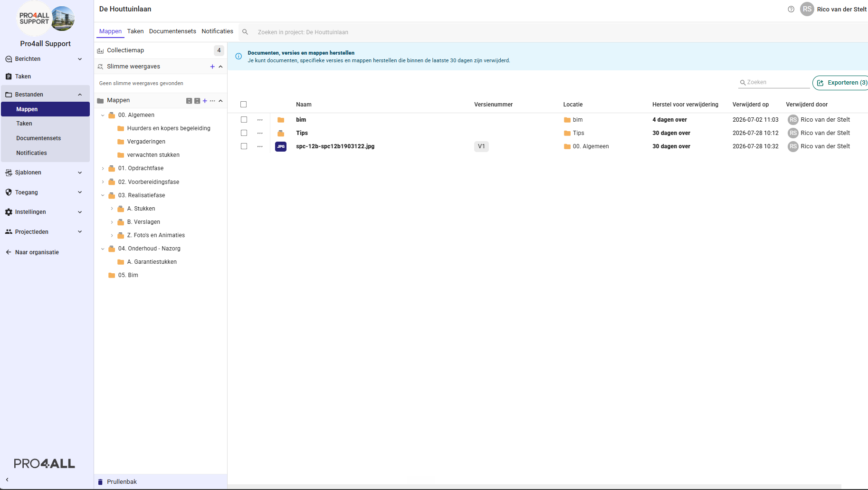The height and width of the screenshot is (490, 868).
Task: Click the Exporteren (3) button
Action: [841, 83]
